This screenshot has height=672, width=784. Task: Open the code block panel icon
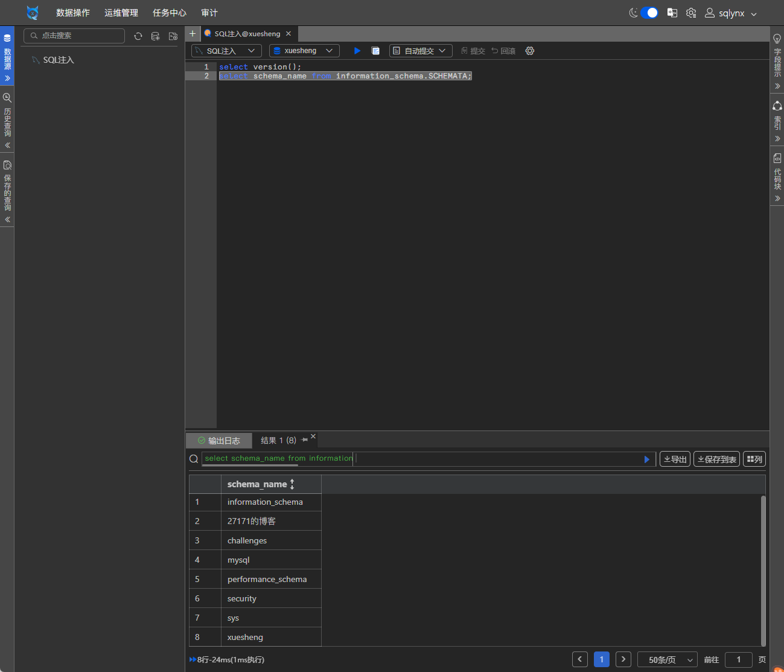(777, 158)
